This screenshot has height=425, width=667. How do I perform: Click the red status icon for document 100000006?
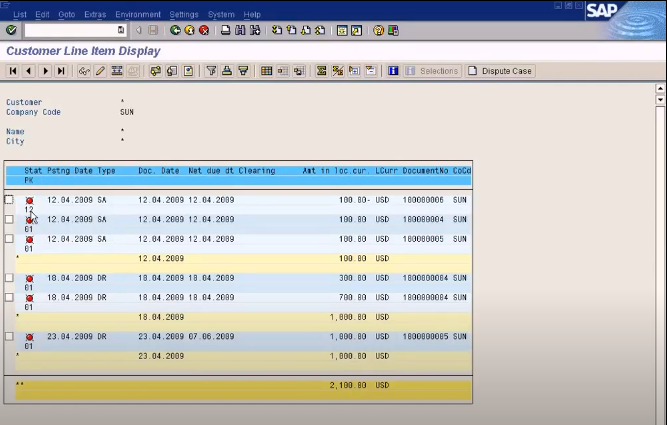click(x=29, y=200)
